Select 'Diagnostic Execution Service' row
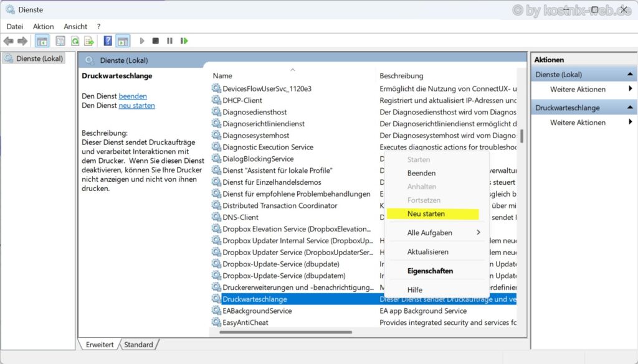 click(268, 147)
